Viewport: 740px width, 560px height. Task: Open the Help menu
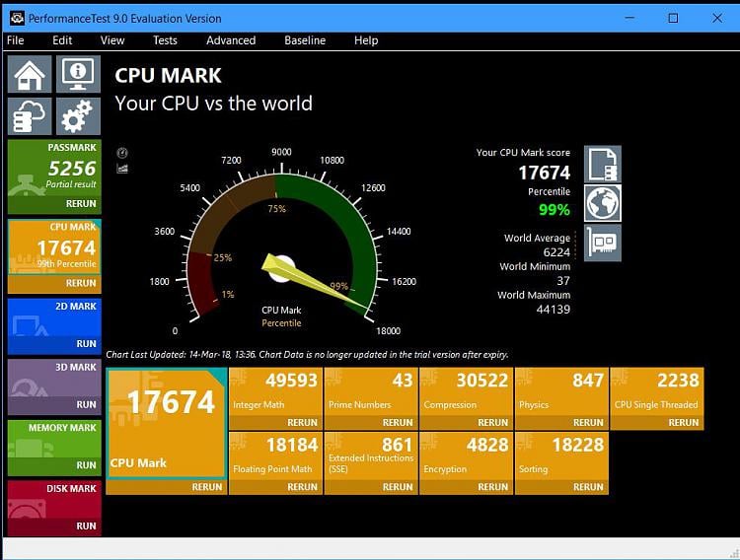(x=366, y=40)
